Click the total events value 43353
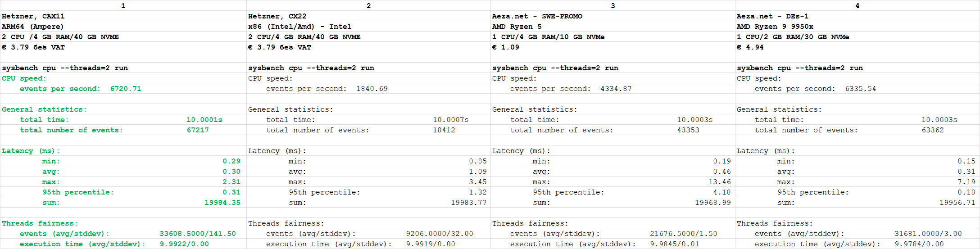 tap(688, 130)
